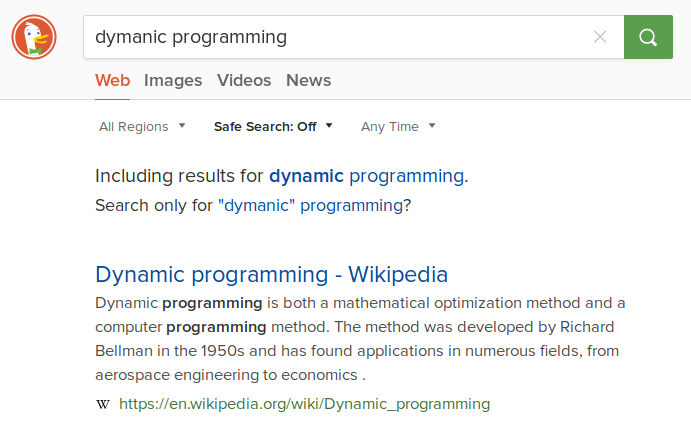Clear the search box with X icon
Screen dimensions: 691x433
600,37
